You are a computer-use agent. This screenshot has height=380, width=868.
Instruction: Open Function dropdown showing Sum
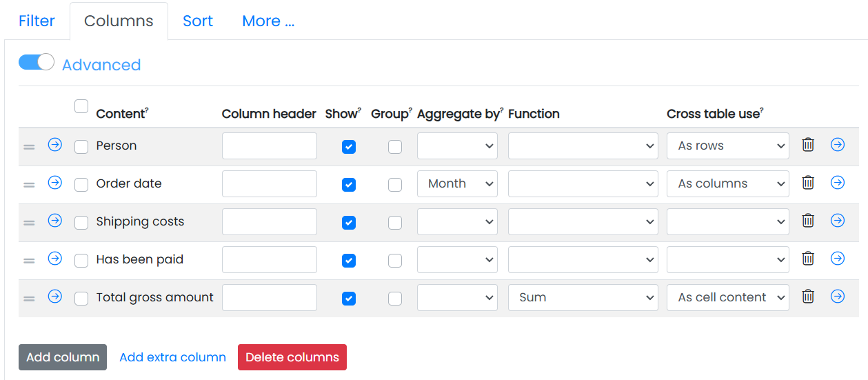tap(583, 298)
